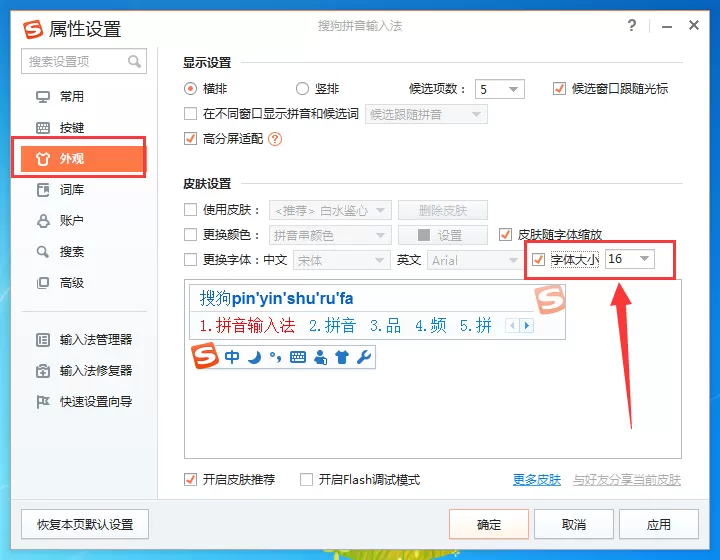Enable the 更换字体 checkbox
The height and width of the screenshot is (560, 720).
(190, 260)
